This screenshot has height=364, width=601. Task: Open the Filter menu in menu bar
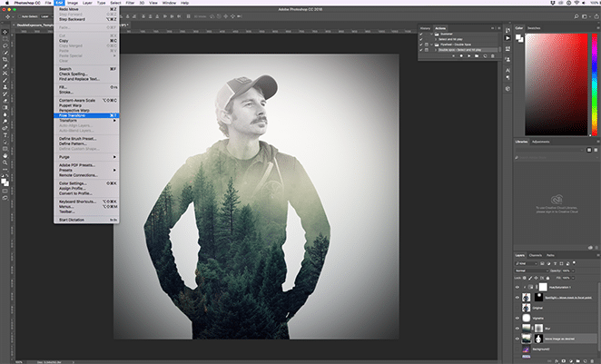(131, 3)
